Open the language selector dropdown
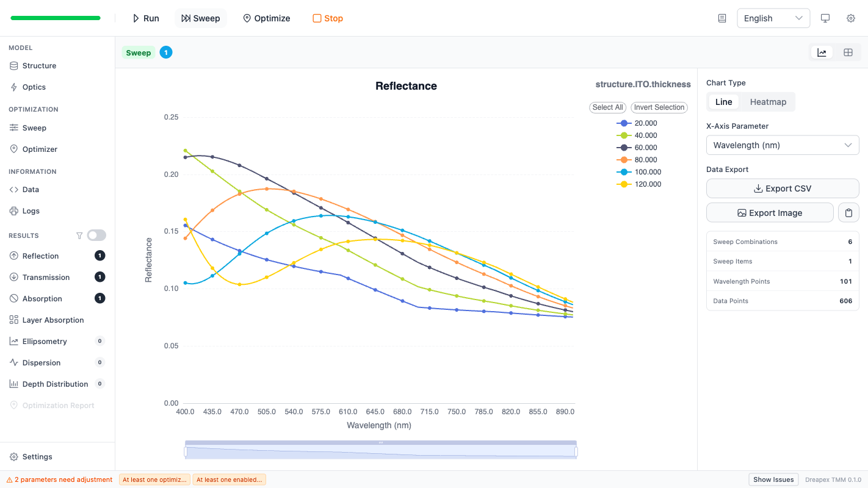 pyautogui.click(x=773, y=18)
